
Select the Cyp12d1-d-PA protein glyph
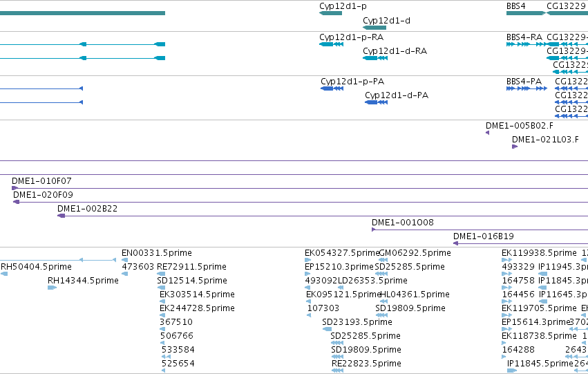pyautogui.click(x=376, y=102)
